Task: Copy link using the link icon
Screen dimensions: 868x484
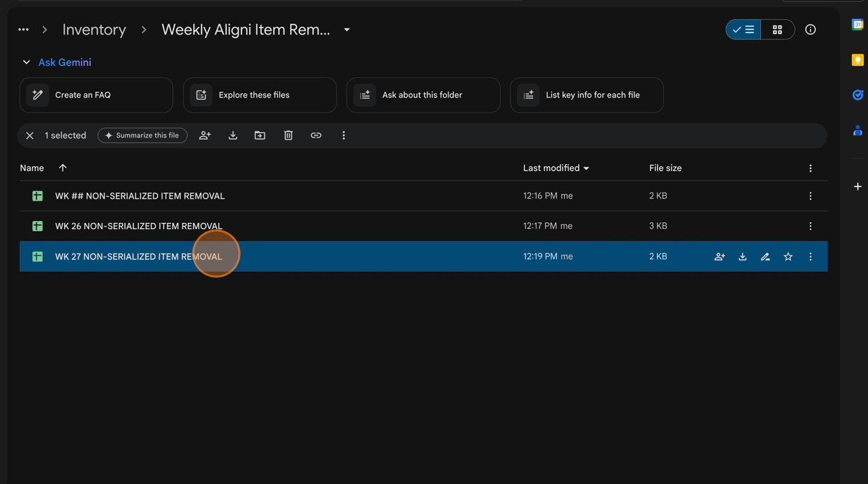Action: point(316,136)
